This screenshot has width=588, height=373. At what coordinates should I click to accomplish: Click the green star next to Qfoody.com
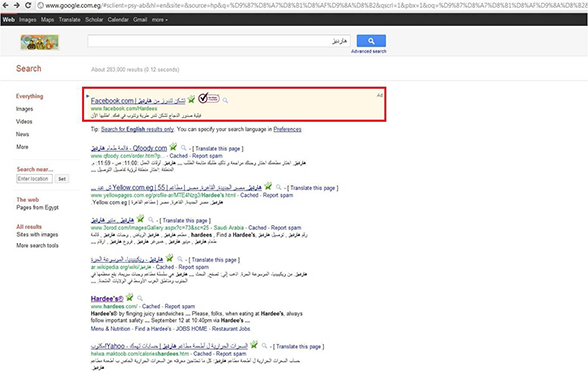173,147
